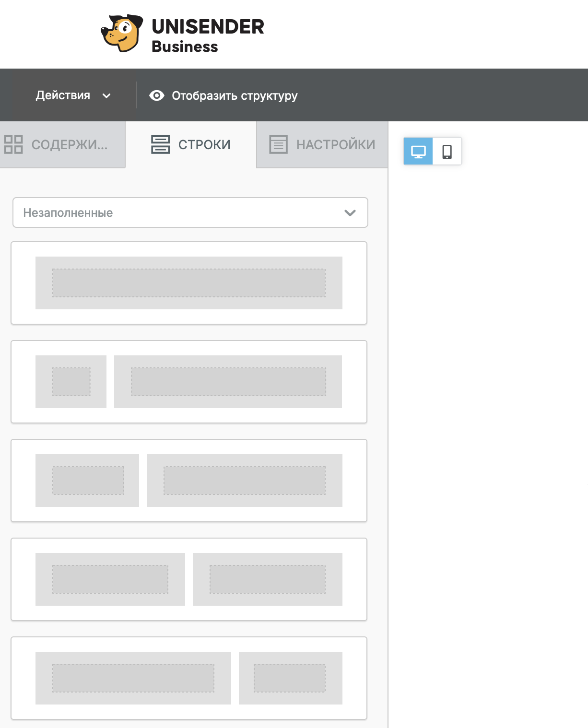
Task: Click the Содержимое grid icon
Action: [x=13, y=144]
